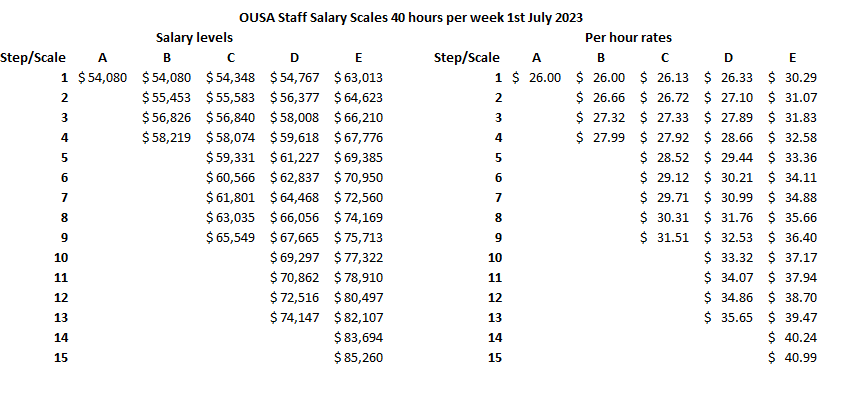Click hourly rate 40.99 in column E

[792, 357]
